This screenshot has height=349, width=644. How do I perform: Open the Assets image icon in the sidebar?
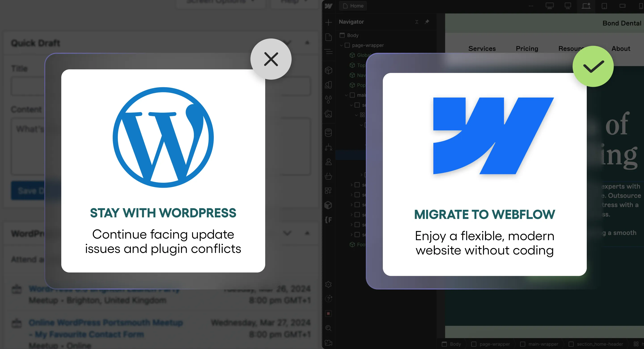(x=328, y=114)
